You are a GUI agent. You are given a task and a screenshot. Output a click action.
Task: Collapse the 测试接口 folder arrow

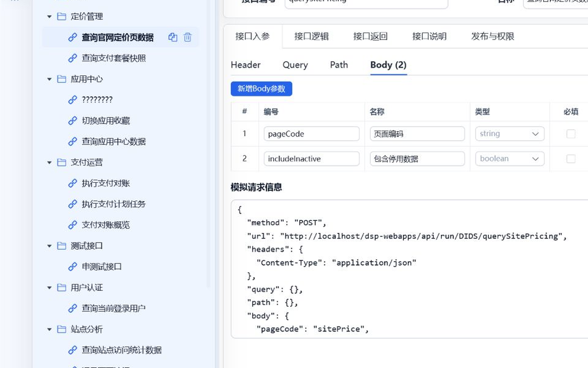[49, 246]
